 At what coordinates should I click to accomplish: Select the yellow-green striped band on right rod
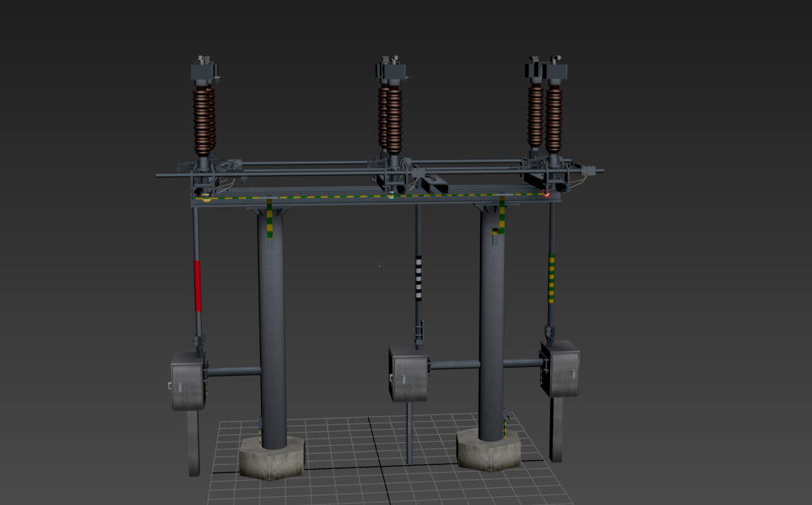[x=551, y=278]
